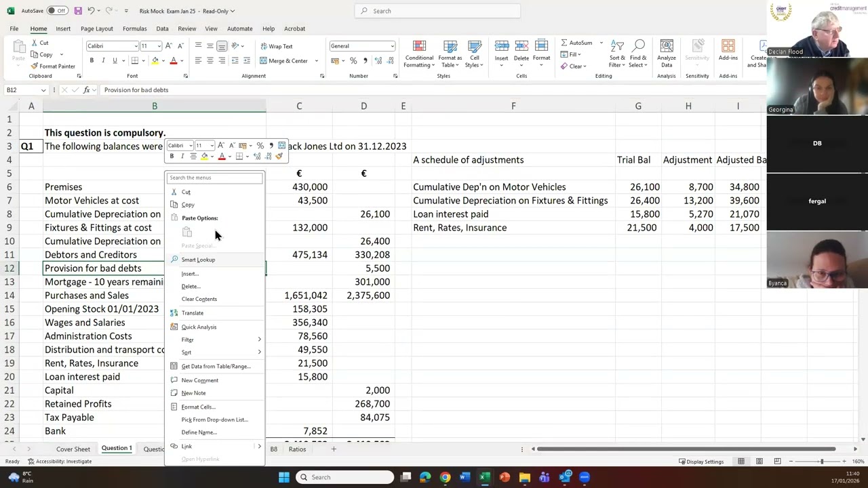The width and height of the screenshot is (868, 488).
Task: Toggle Wrap Text in the ribbon
Action: click(277, 46)
